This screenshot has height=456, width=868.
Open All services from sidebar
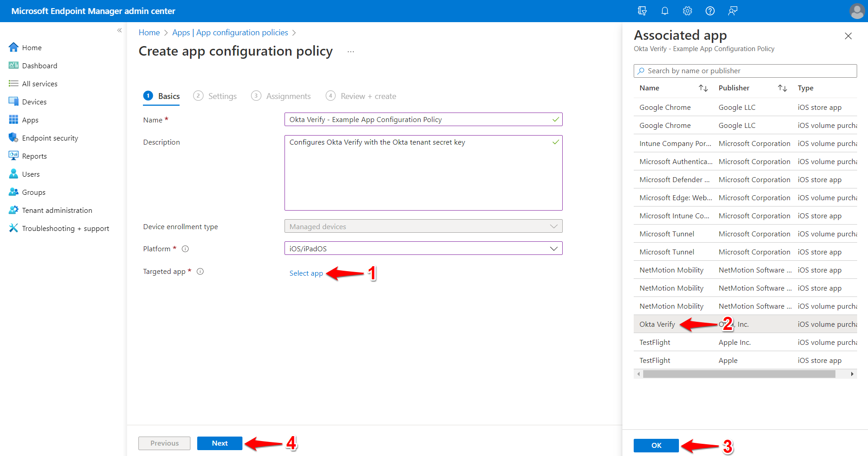39,84
